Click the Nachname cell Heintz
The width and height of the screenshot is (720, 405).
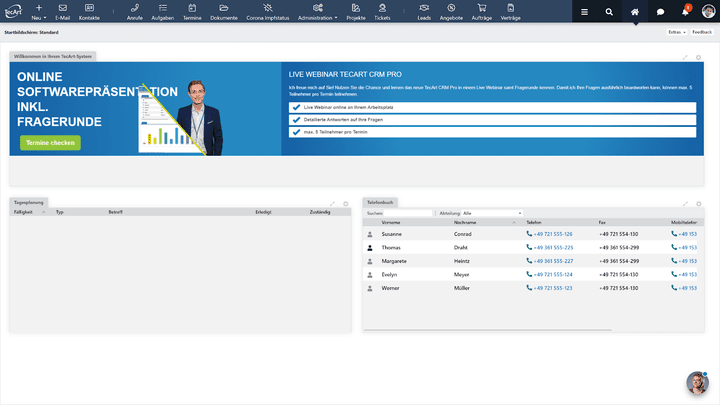pos(461,261)
